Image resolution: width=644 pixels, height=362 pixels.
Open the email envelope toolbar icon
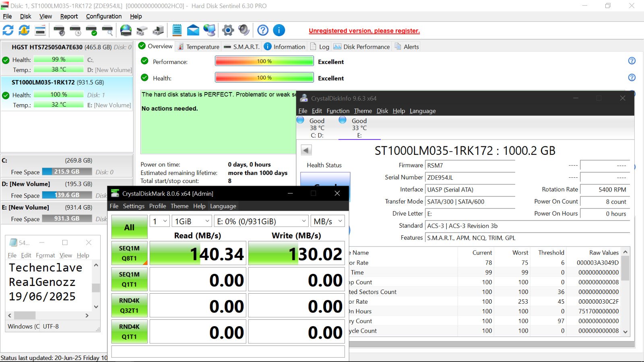pyautogui.click(x=193, y=30)
